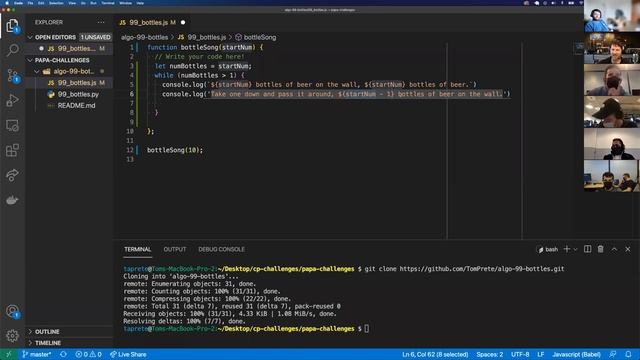Select 99_bottles.js under Open Editors
The image size is (640, 360).
point(76,49)
